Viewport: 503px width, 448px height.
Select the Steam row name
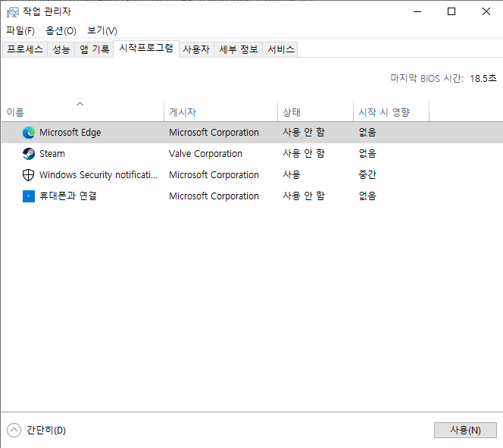pyautogui.click(x=52, y=154)
